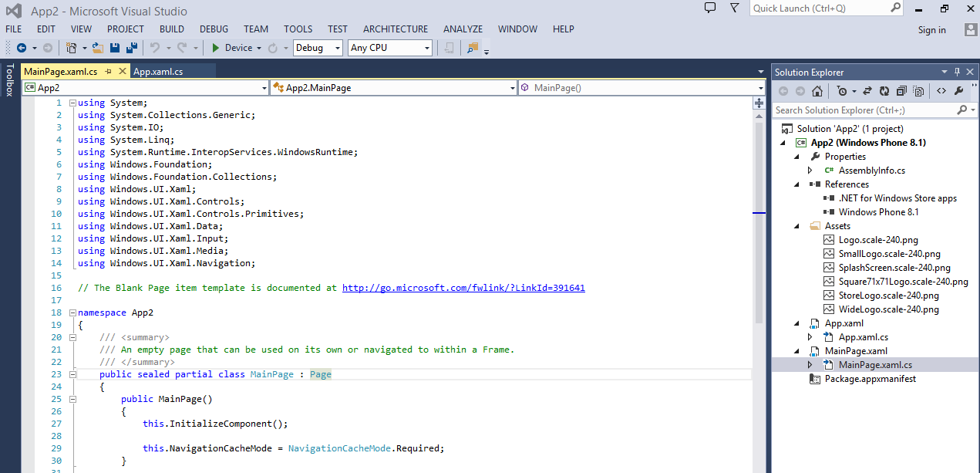The height and width of the screenshot is (473, 980).
Task: Open the Any CPU platform dropdown
Action: [426, 48]
